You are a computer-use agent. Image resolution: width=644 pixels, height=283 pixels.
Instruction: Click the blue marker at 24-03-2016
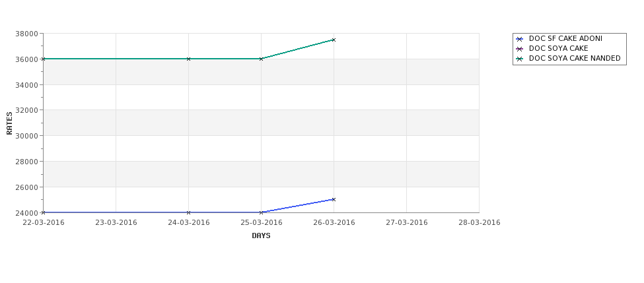pyautogui.click(x=188, y=212)
